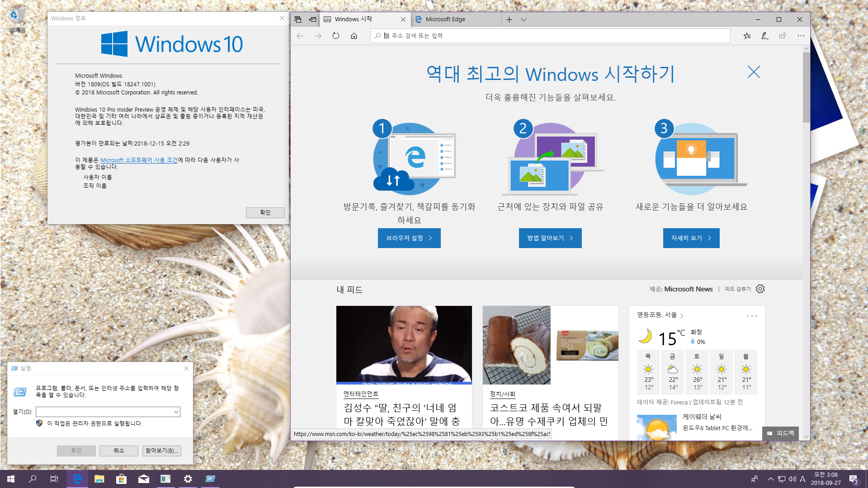
Task: Open the Edge Settings and more menu
Action: [801, 36]
